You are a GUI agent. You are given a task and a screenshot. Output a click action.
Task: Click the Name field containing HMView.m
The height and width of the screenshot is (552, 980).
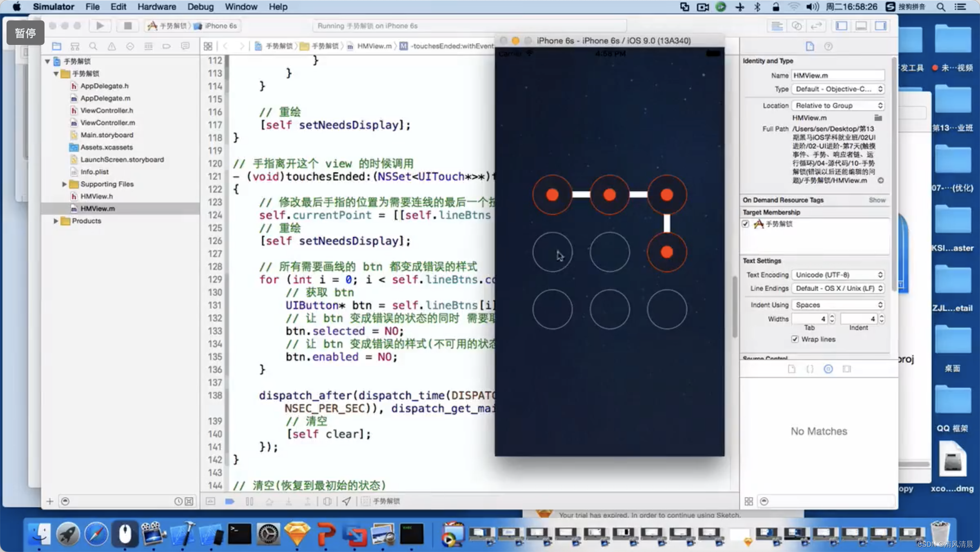tap(838, 76)
